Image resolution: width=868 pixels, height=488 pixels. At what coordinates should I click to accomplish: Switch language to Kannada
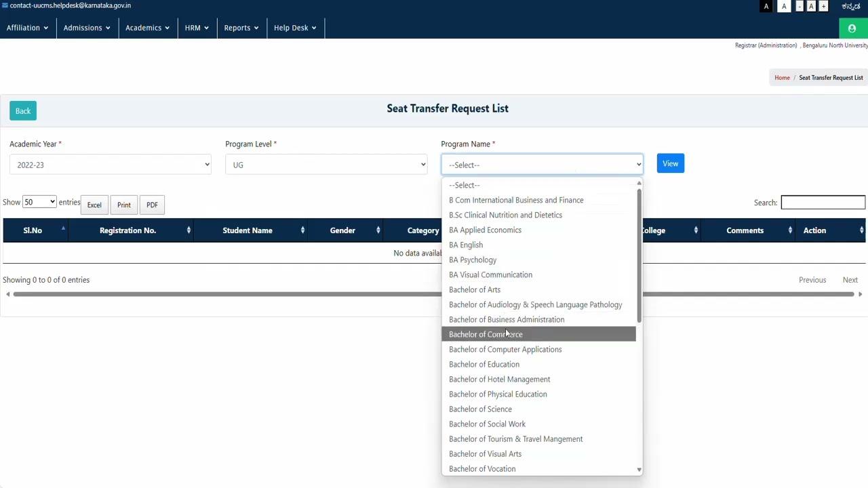[851, 6]
